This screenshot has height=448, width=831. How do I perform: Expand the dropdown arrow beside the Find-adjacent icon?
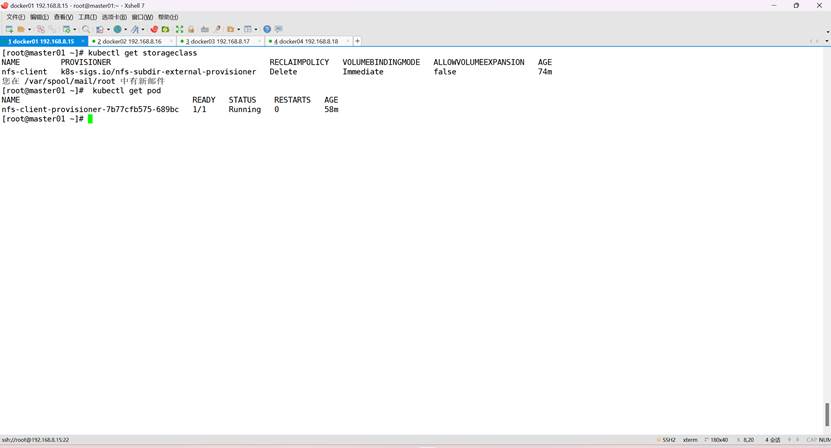tap(108, 29)
